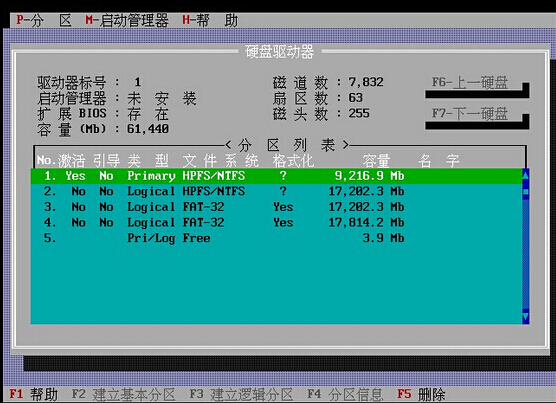Select partition row 4 FAT-32 17,814.2 Mb
Screen dimensions: 556x403
(277, 223)
